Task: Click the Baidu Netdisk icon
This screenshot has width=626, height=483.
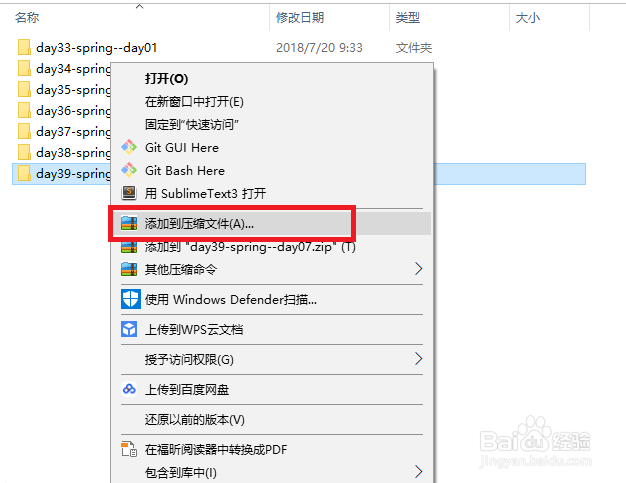Action: (129, 389)
